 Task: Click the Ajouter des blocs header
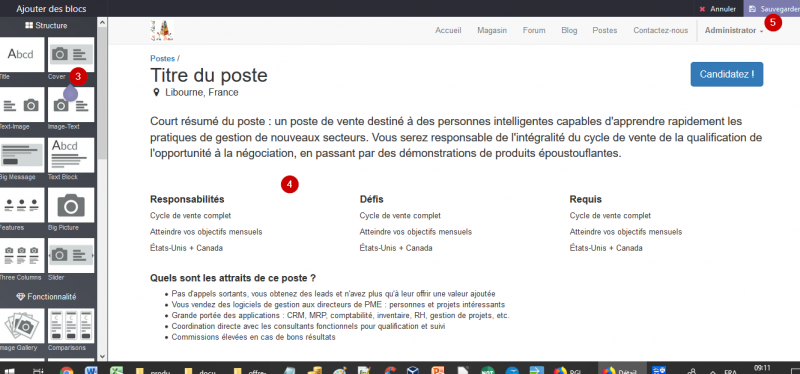(x=51, y=9)
